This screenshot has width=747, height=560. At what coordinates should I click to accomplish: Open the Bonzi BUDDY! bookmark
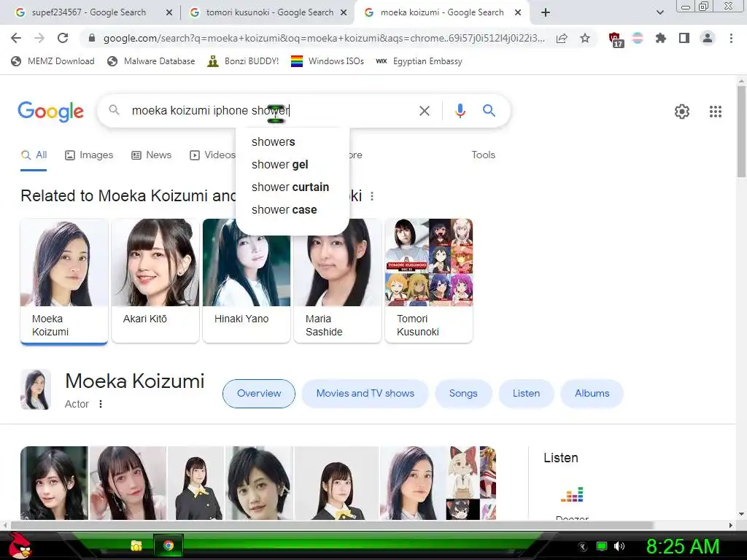click(243, 61)
